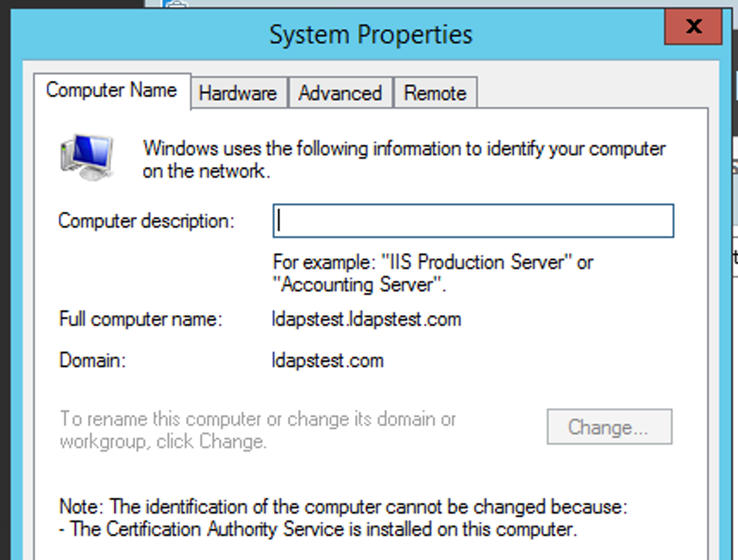Click the 'Domain:' label
Screen dimensions: 738x560
click(x=92, y=360)
